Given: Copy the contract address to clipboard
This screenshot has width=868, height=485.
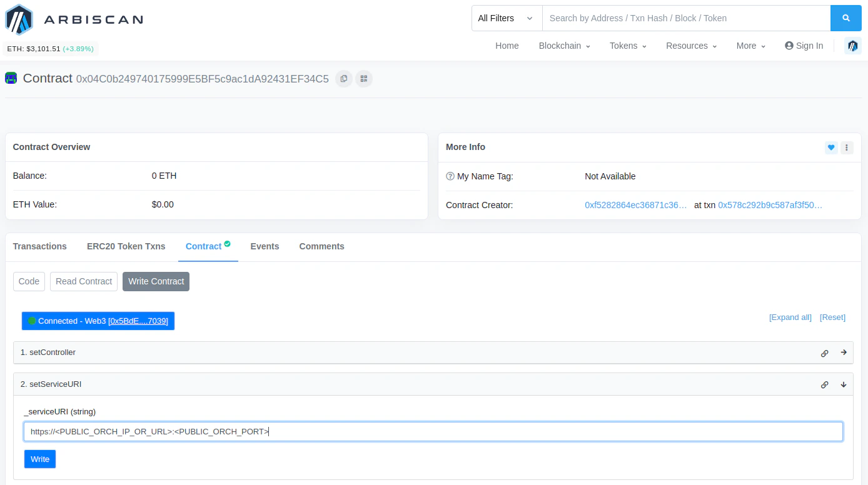Looking at the screenshot, I should (x=344, y=79).
